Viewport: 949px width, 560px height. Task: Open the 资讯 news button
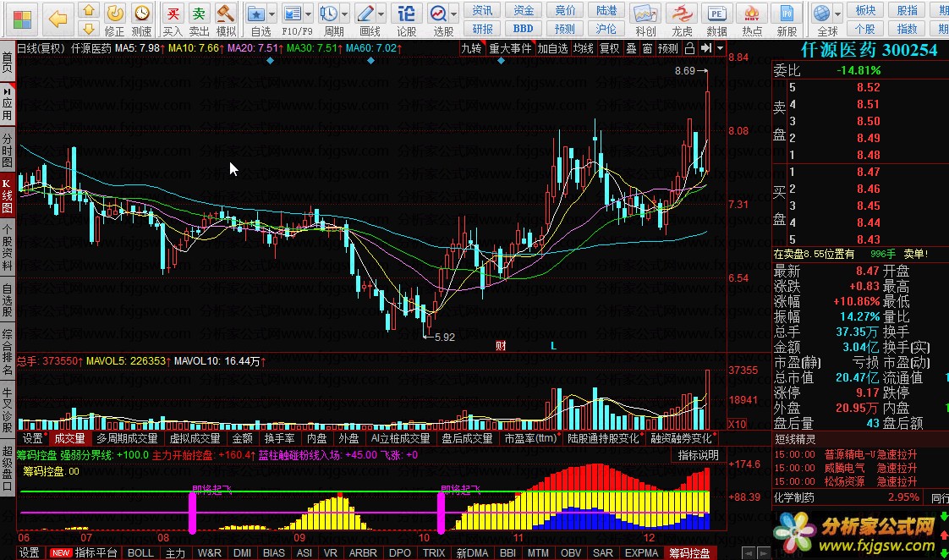482,10
